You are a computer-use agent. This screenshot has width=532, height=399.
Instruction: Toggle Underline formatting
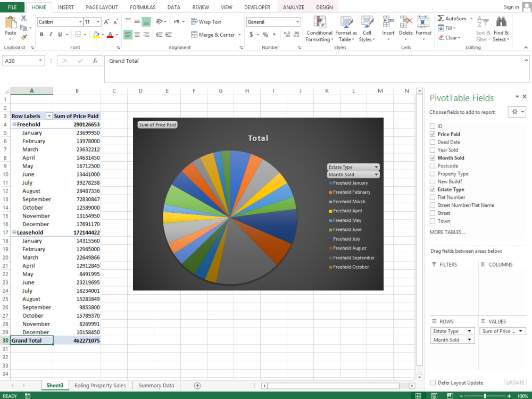(x=60, y=34)
